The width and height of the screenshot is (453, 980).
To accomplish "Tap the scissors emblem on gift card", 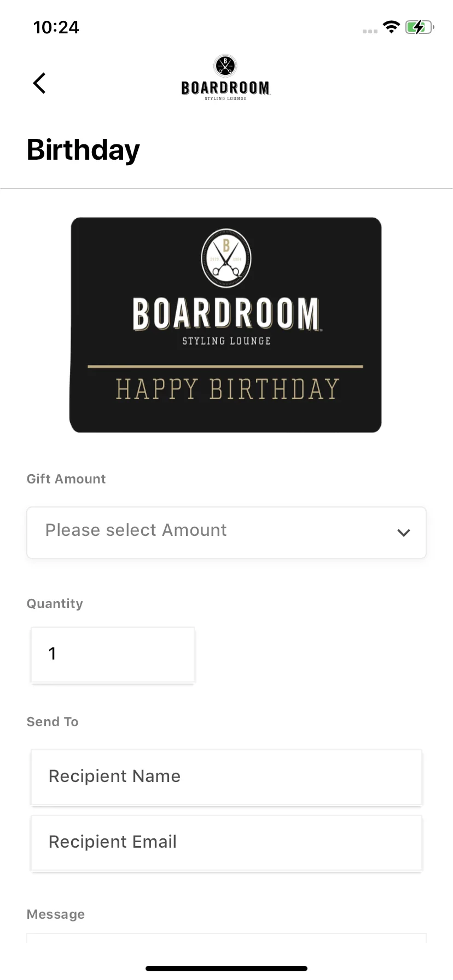I will coord(226,258).
